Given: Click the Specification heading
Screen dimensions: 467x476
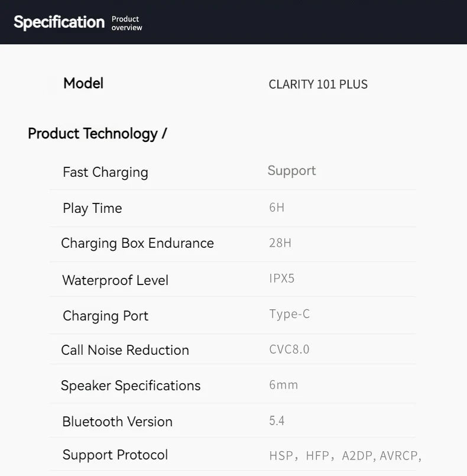Looking at the screenshot, I should tap(59, 22).
